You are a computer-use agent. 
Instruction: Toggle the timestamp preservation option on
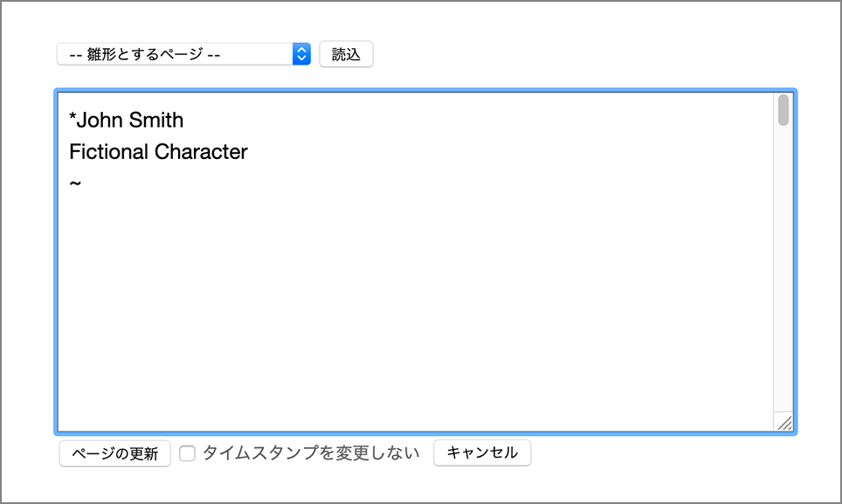[x=187, y=453]
